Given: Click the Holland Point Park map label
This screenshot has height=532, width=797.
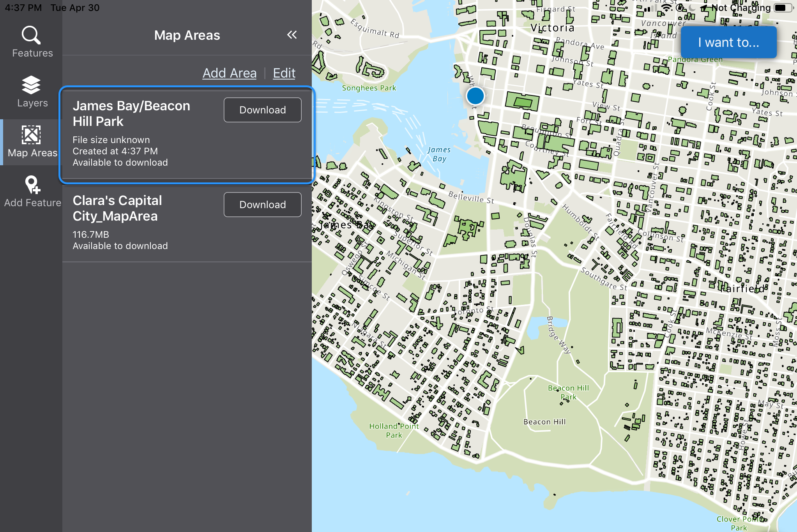Looking at the screenshot, I should click(x=394, y=431).
